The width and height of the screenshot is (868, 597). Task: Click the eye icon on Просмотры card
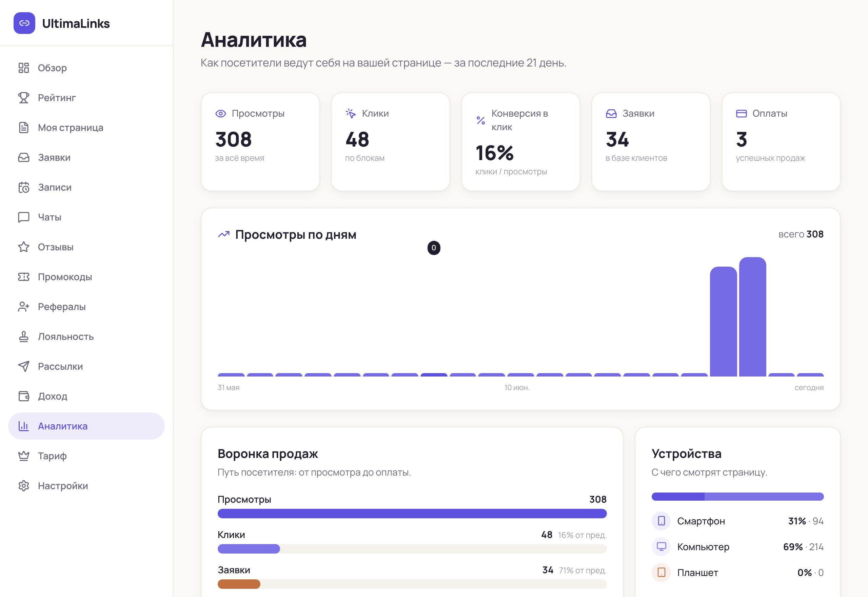pyautogui.click(x=220, y=114)
